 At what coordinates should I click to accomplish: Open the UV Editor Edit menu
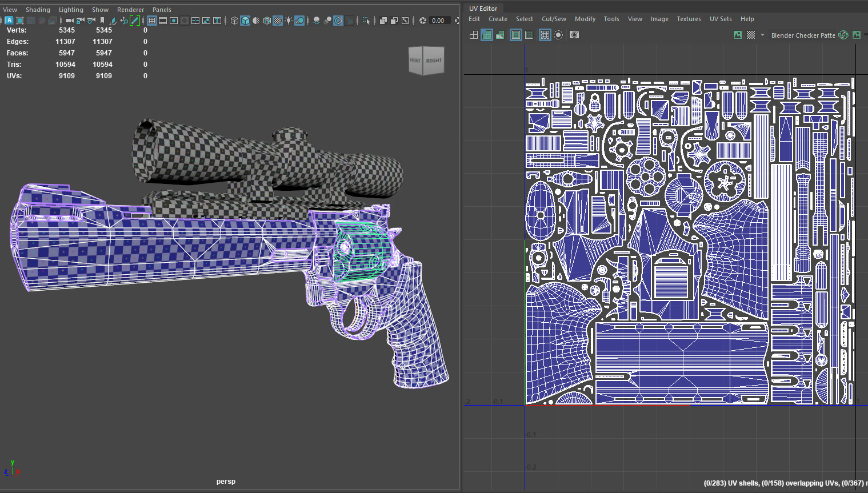click(474, 19)
